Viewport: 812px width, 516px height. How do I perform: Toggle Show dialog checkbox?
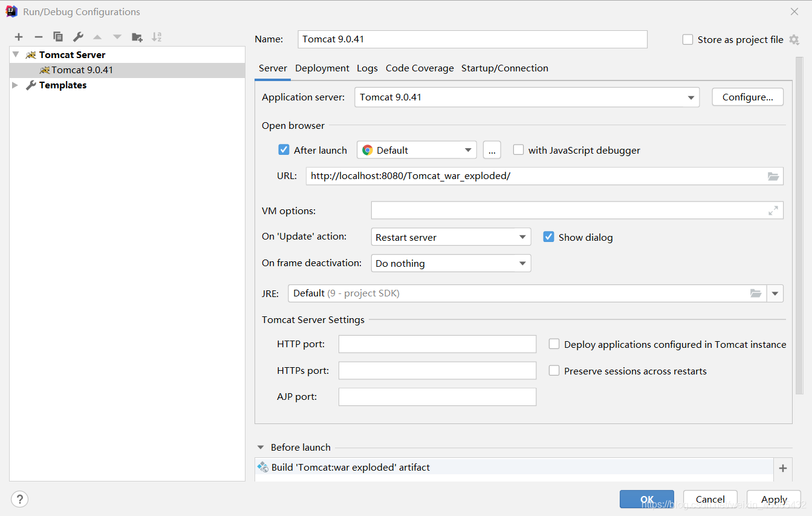click(548, 237)
